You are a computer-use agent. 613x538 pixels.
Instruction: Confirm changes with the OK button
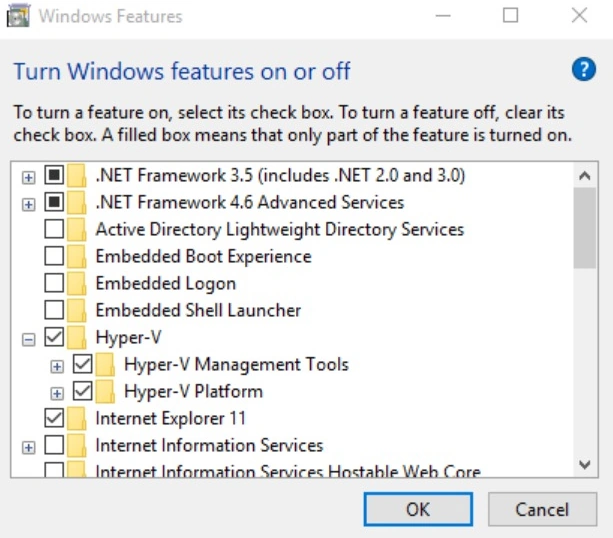click(418, 509)
